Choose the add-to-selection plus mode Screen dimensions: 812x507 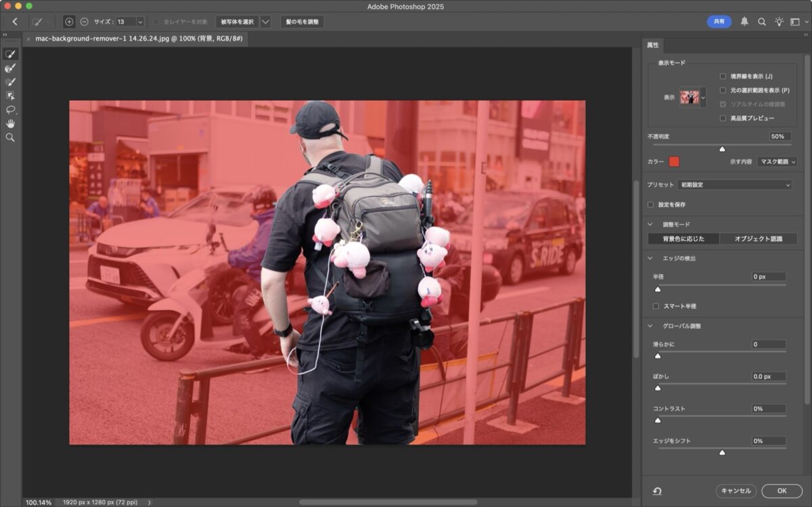pos(69,22)
